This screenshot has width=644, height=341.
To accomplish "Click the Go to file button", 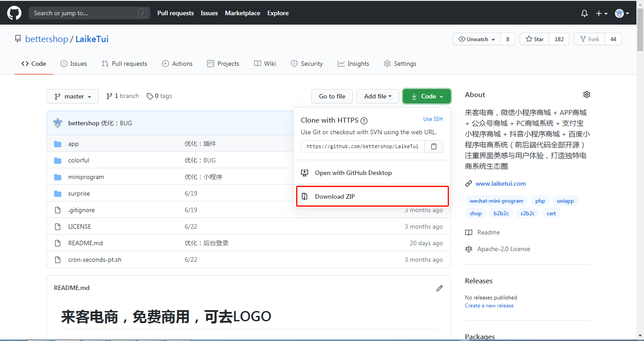I will (332, 96).
